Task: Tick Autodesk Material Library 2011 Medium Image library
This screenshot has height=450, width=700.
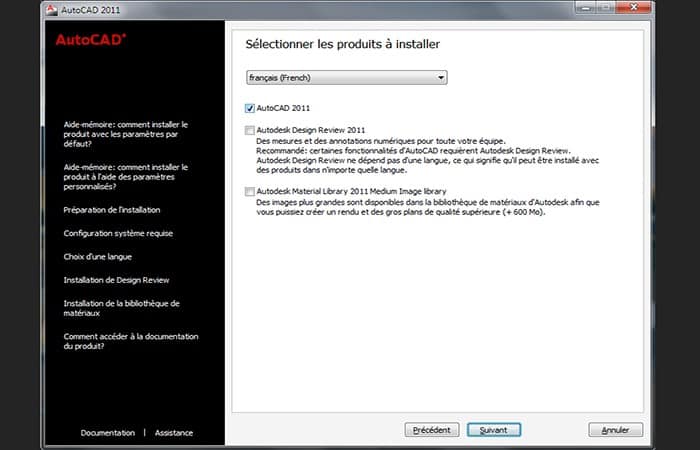Action: click(250, 192)
